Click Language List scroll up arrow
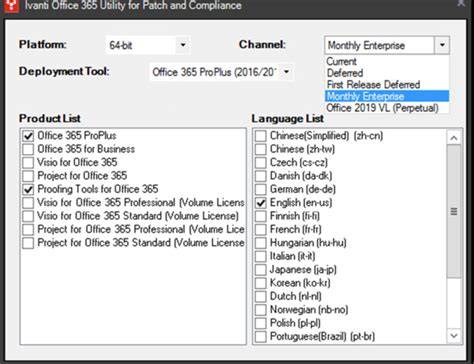 click(454, 138)
